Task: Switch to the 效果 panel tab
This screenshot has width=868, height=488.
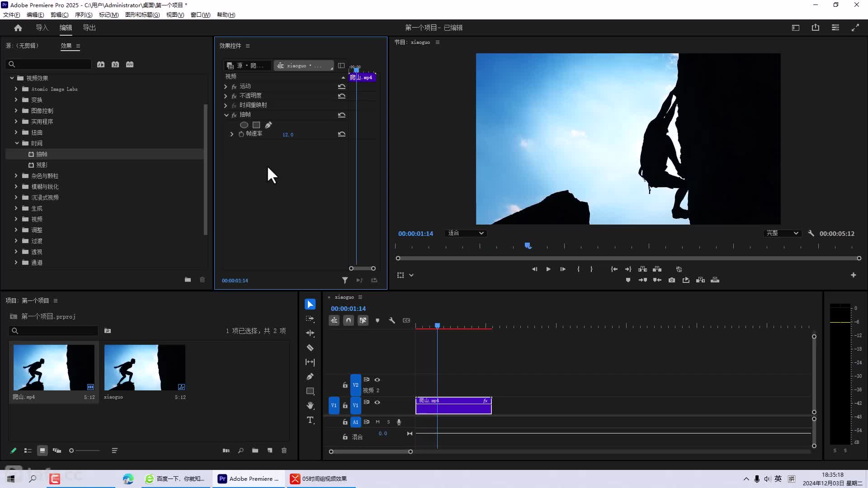Action: point(66,46)
